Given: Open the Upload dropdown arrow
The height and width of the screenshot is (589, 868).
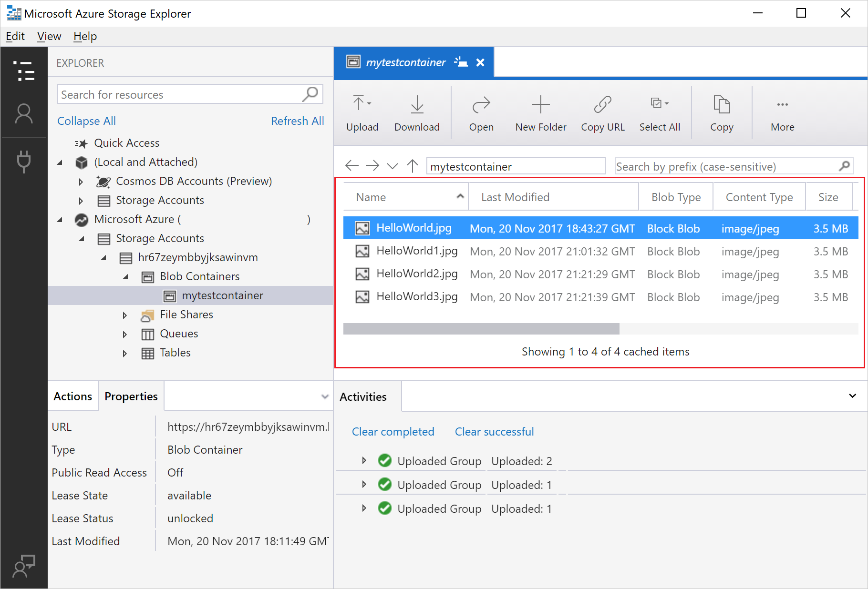Looking at the screenshot, I should 369,102.
